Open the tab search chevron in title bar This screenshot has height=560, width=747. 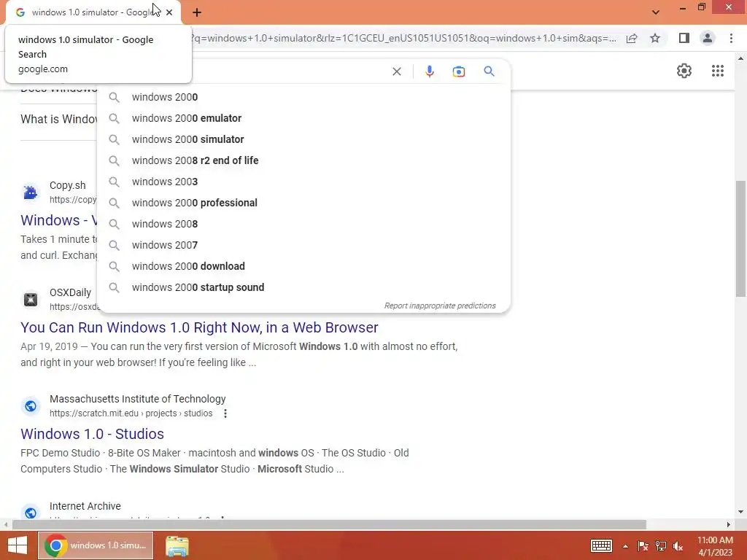pyautogui.click(x=656, y=12)
